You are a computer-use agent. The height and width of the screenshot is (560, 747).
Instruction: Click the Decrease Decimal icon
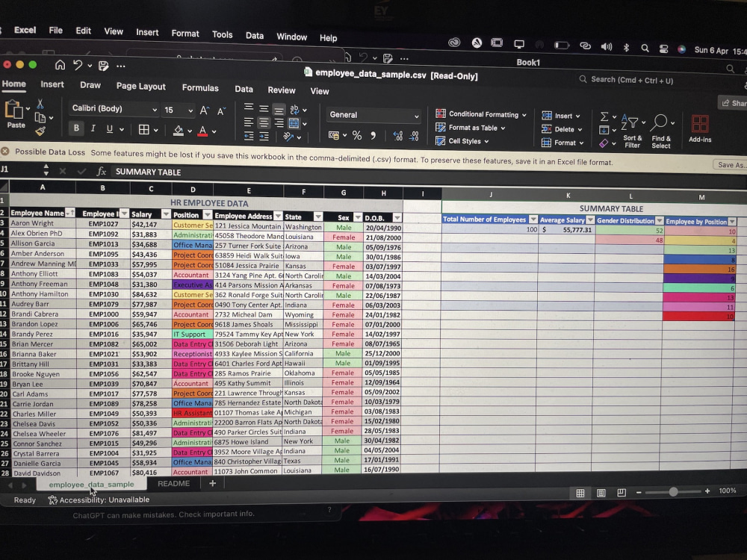click(414, 137)
